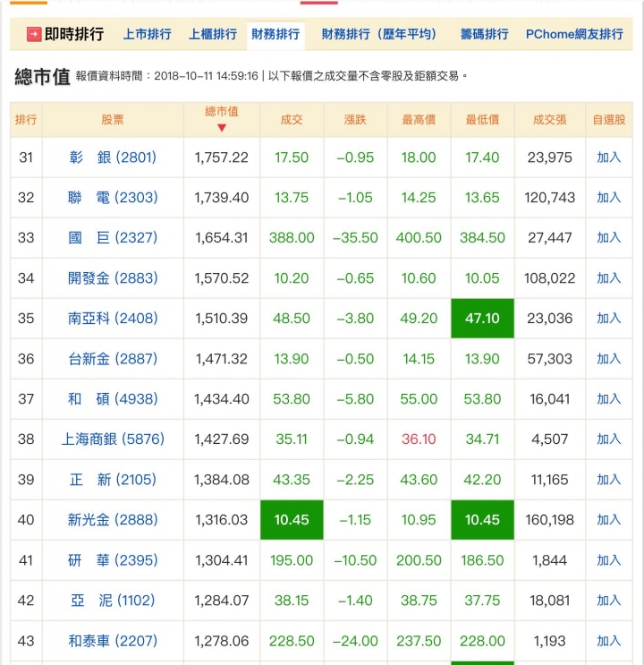Click lowest price 186.50

click(x=482, y=560)
